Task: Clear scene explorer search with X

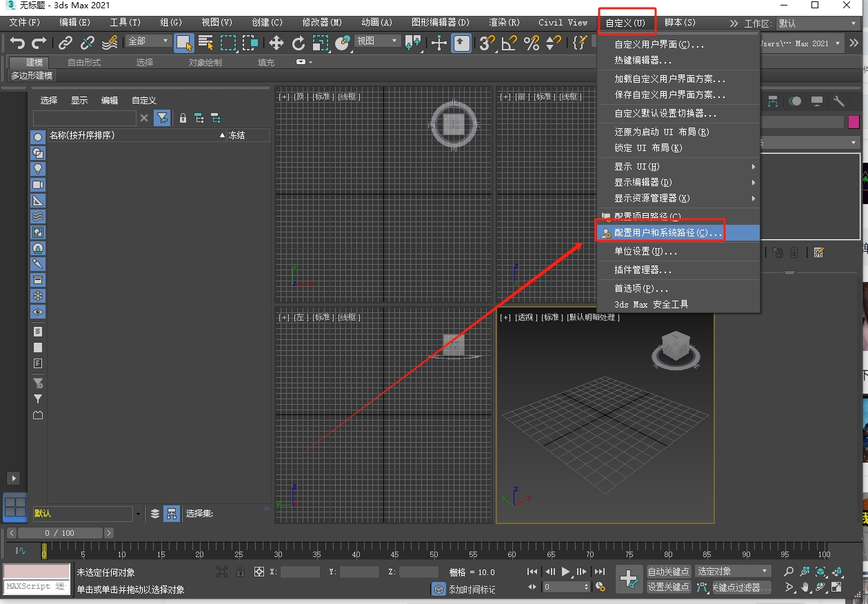Action: pos(144,119)
